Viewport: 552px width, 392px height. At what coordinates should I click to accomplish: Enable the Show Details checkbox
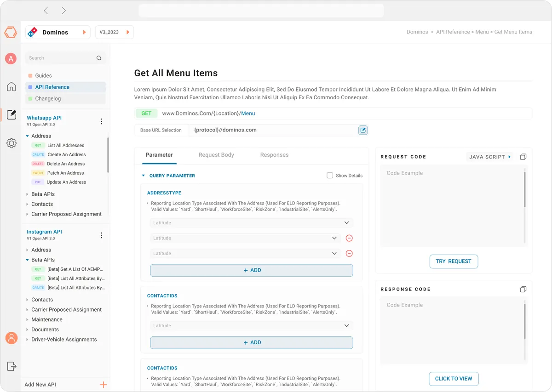coord(330,176)
